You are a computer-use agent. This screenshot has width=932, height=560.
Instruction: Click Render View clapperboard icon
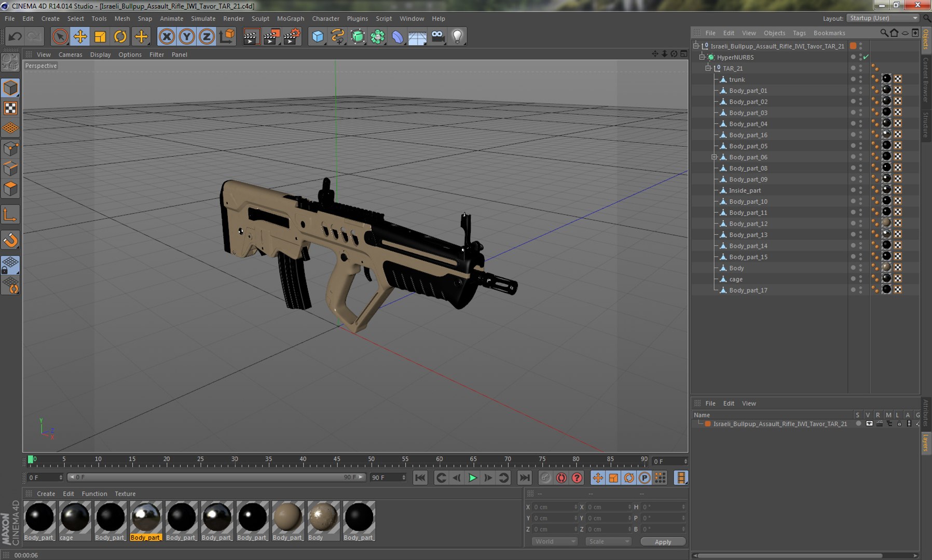pyautogui.click(x=251, y=36)
